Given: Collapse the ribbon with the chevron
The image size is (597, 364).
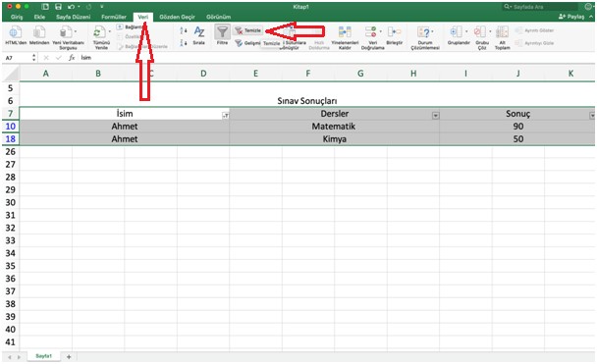Looking at the screenshot, I should [591, 17].
